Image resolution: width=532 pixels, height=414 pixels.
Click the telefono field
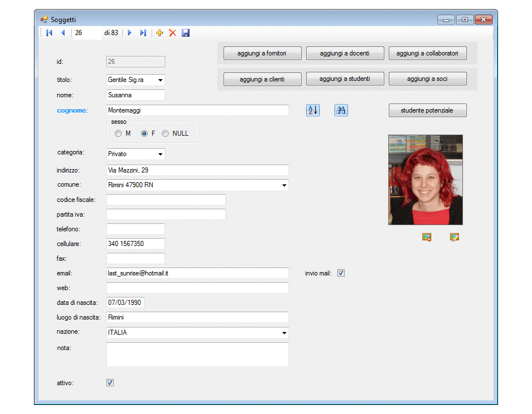(x=136, y=229)
